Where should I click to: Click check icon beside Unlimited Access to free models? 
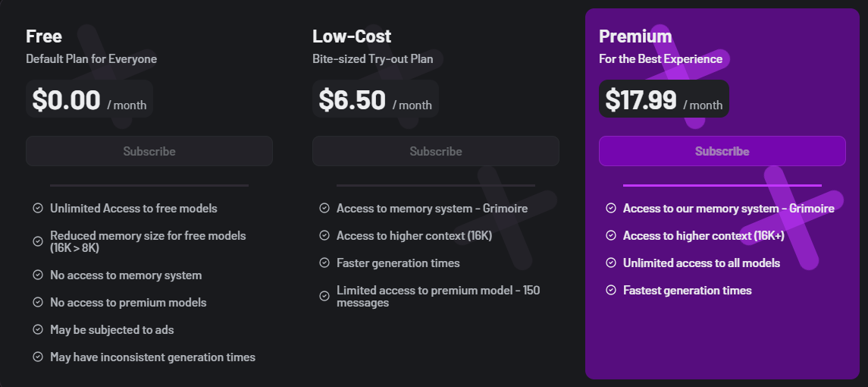coord(38,208)
